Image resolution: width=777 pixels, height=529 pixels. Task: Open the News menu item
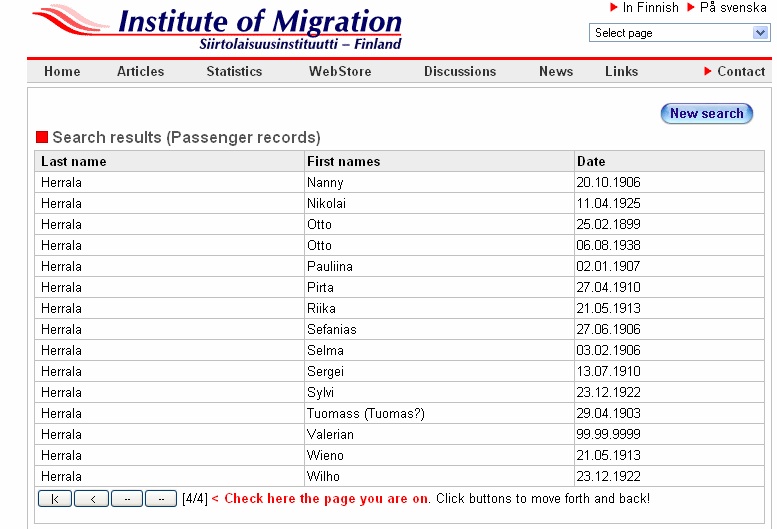(x=556, y=72)
